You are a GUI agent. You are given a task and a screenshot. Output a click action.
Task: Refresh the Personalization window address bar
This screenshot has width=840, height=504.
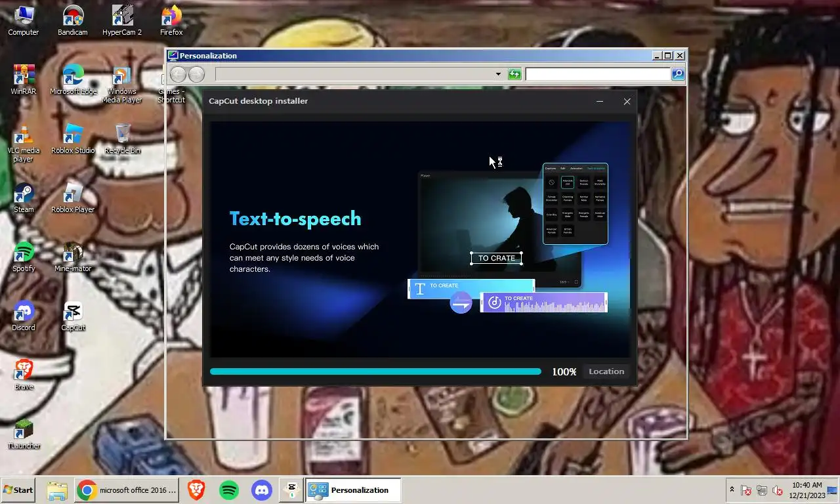click(x=514, y=74)
